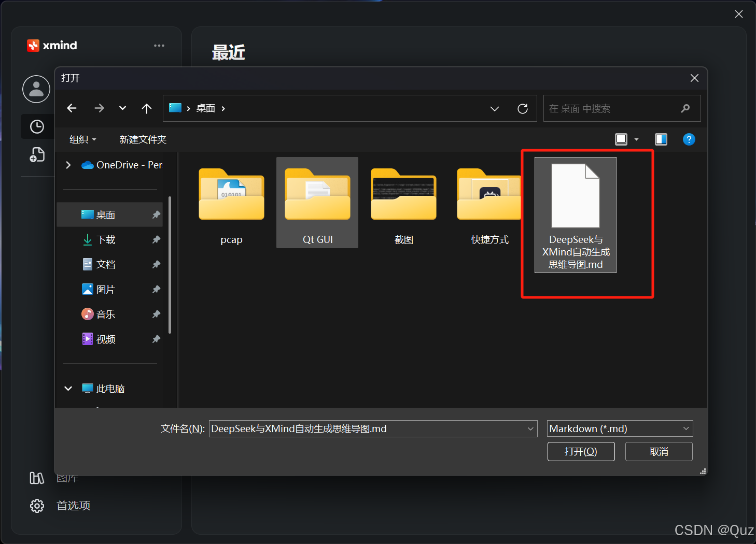This screenshot has height=544, width=756.
Task: Click the search magnifier icon
Action: (685, 108)
